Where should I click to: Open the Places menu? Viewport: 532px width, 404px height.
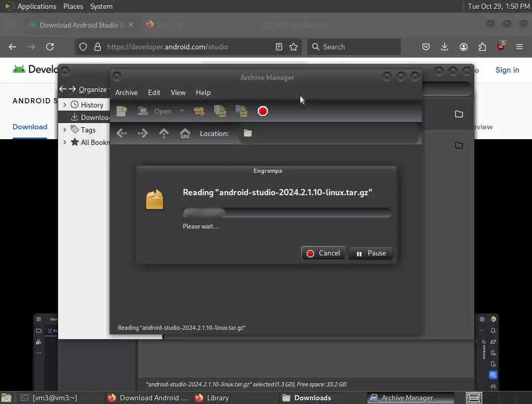[x=73, y=6]
